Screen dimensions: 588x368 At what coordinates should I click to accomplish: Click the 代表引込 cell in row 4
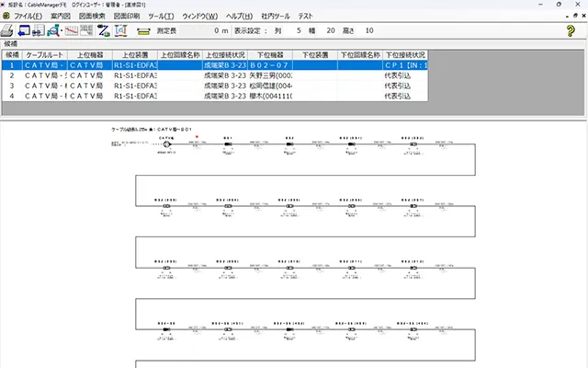click(x=405, y=96)
